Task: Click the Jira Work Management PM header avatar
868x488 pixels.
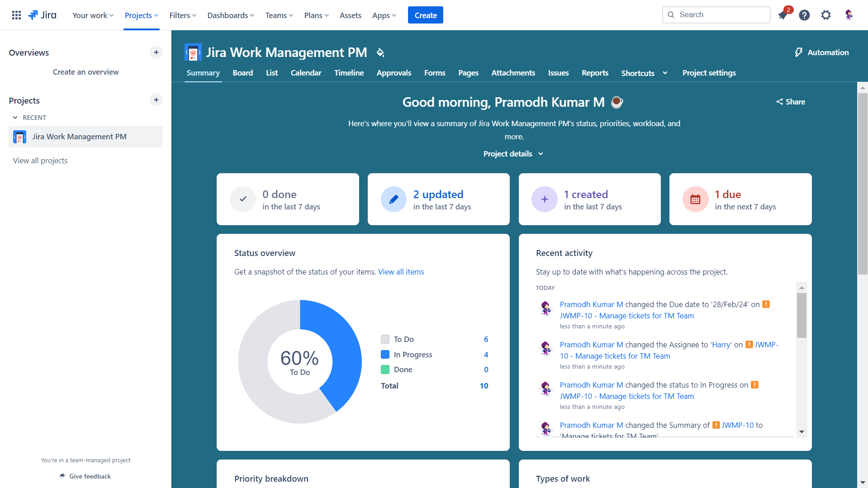Action: (193, 52)
